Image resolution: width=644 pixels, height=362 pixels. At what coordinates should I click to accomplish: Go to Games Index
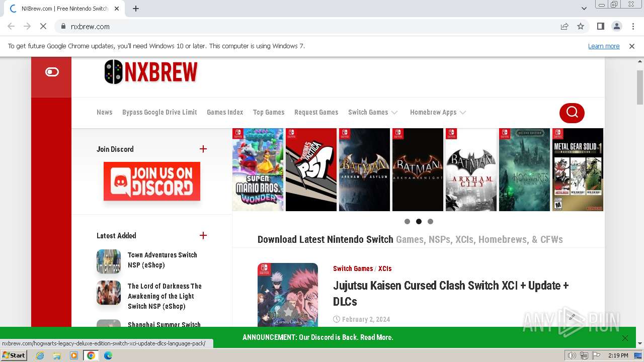click(x=225, y=112)
